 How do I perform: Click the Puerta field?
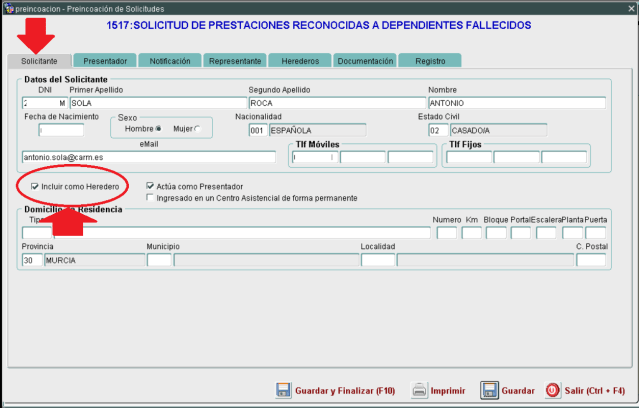point(595,233)
